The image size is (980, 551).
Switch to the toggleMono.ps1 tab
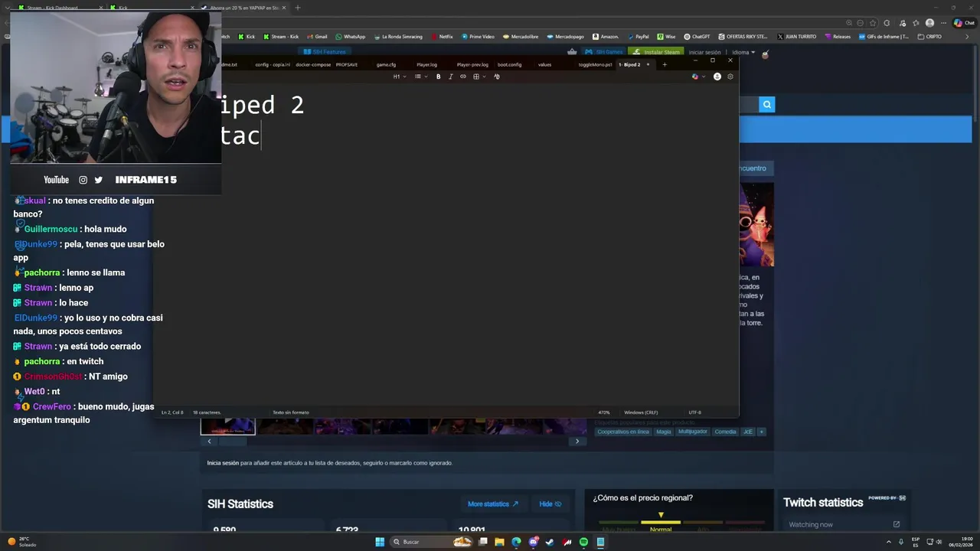(x=596, y=64)
